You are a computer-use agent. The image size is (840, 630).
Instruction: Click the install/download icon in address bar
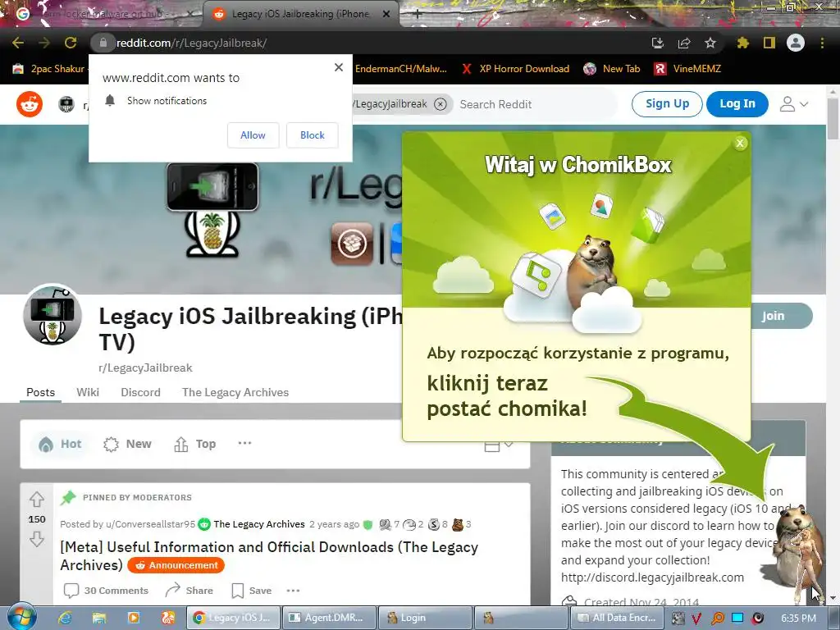[x=658, y=43]
